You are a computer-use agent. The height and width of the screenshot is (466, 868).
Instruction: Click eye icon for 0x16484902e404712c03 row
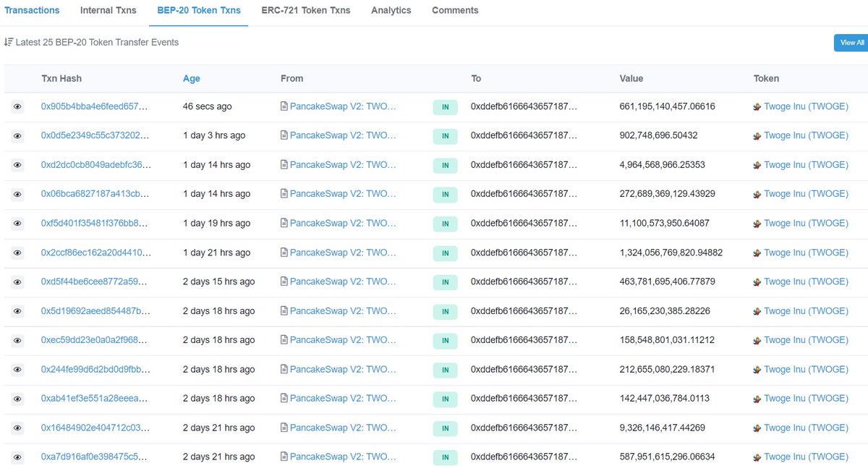pos(18,428)
